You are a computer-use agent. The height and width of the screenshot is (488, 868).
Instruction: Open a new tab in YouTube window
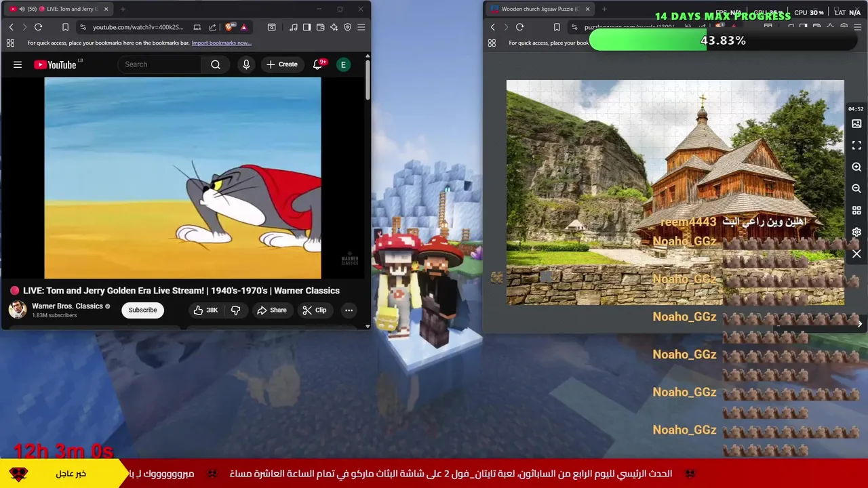(x=123, y=9)
